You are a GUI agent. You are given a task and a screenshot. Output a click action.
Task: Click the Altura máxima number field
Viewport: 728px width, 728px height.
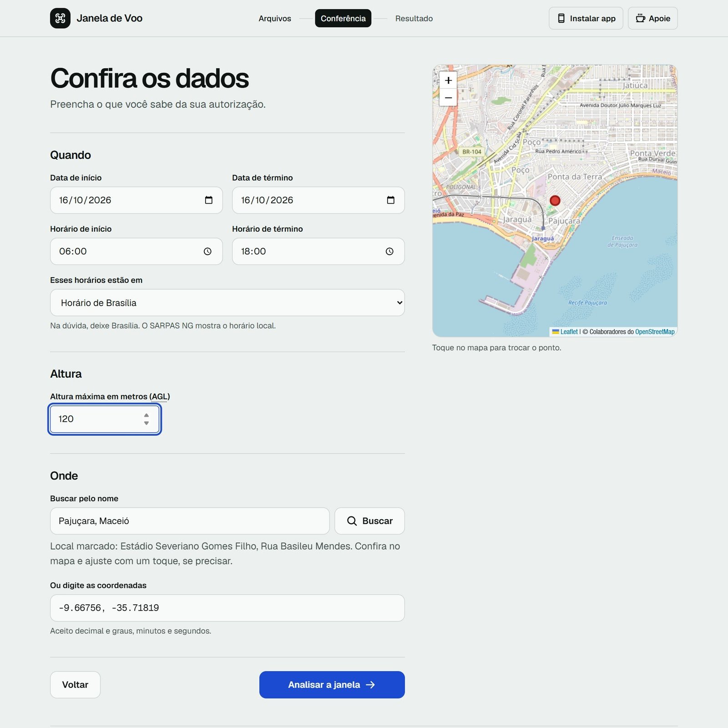pos(105,419)
